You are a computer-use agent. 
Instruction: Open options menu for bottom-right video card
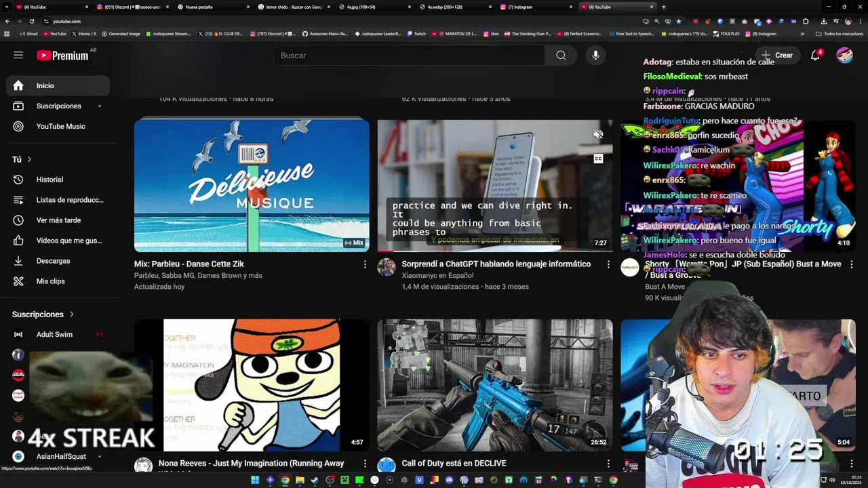(x=852, y=464)
